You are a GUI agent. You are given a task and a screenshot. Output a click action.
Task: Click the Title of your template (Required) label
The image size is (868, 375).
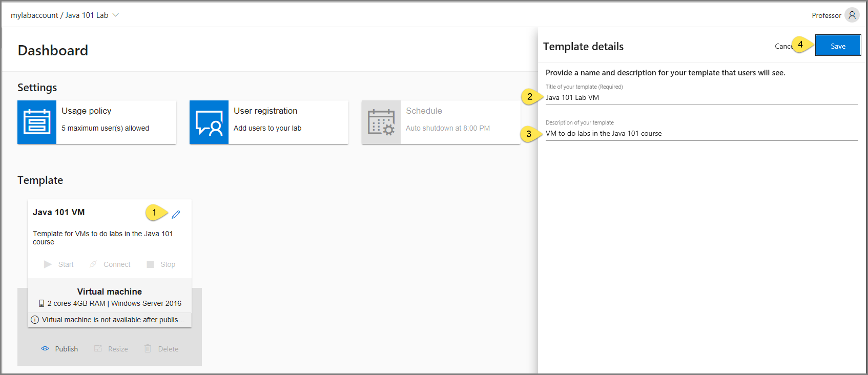(584, 87)
